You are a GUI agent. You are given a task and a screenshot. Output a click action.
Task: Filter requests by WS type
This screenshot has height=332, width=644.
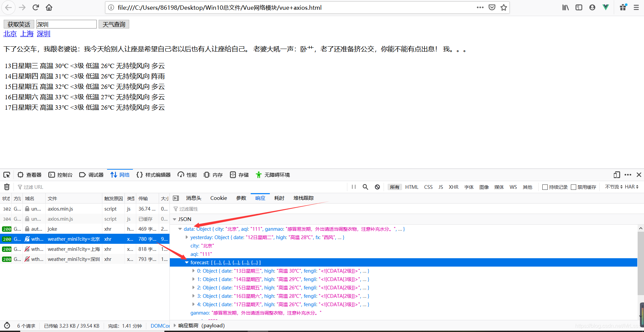click(x=513, y=187)
